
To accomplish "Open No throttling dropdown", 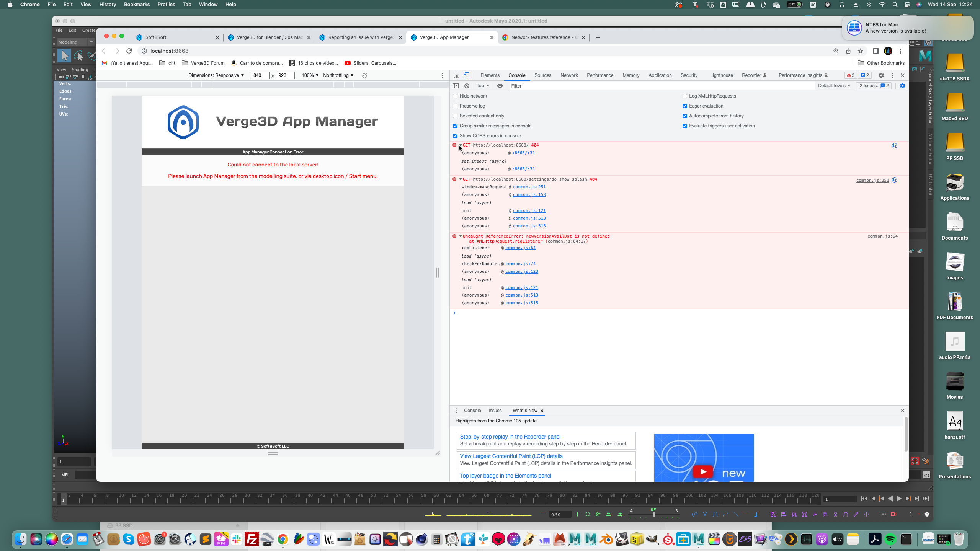I will pyautogui.click(x=338, y=75).
